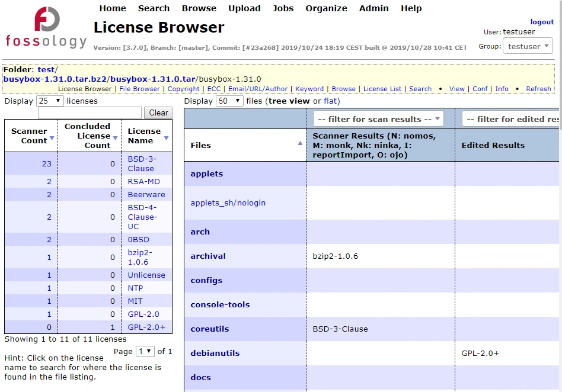
Task: Click Search in the submenu bar
Action: tap(420, 89)
